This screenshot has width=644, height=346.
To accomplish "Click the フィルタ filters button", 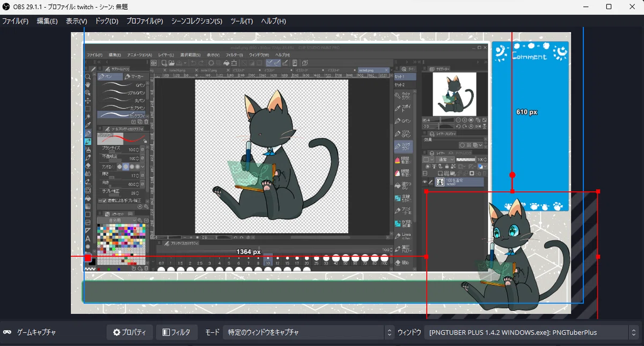I will tap(177, 333).
